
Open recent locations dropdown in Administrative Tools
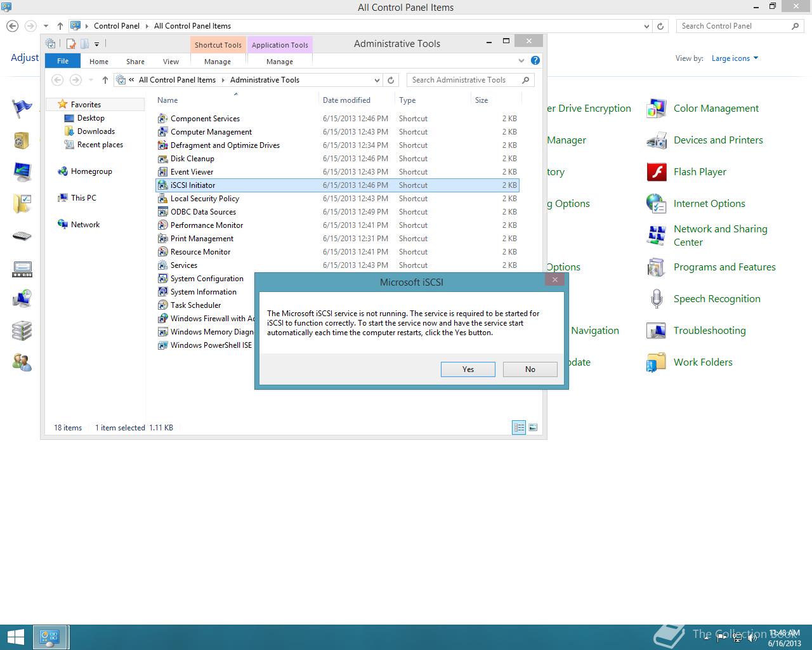pyautogui.click(x=91, y=80)
